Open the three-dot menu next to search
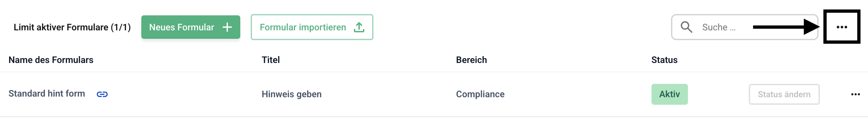 point(841,27)
